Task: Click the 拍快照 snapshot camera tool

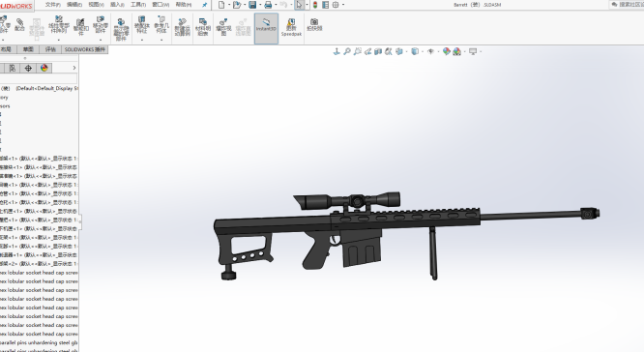Action: point(314,24)
